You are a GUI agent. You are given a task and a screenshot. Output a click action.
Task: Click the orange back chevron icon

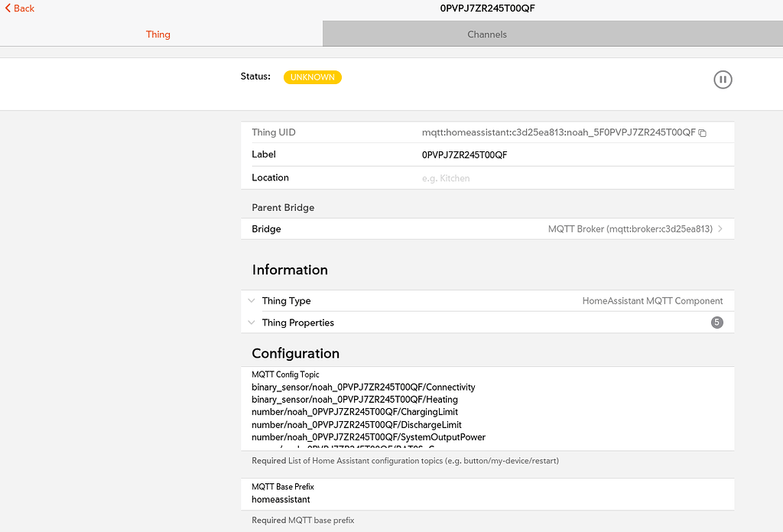coord(7,8)
